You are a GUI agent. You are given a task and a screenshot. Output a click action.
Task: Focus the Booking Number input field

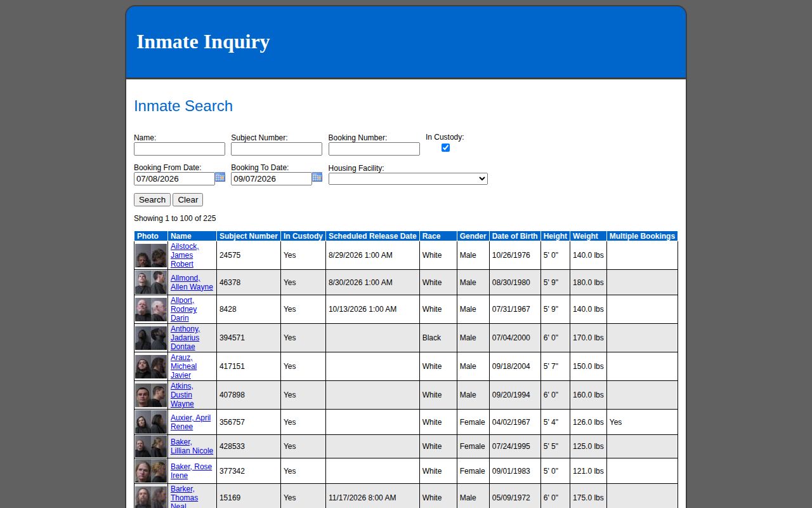[x=374, y=149]
